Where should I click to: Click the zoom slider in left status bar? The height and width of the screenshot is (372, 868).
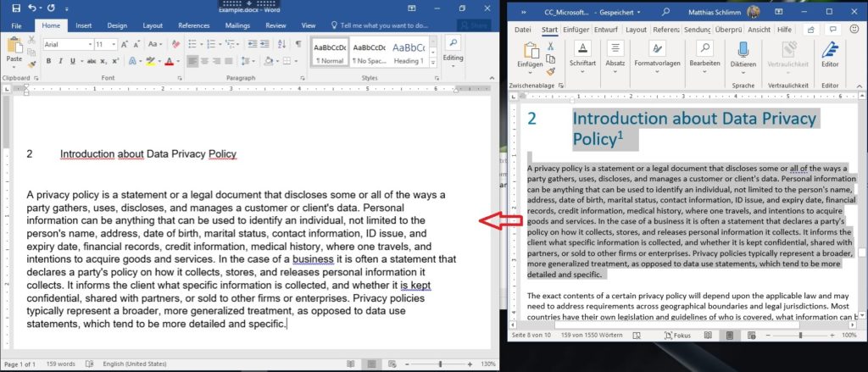pos(441,364)
